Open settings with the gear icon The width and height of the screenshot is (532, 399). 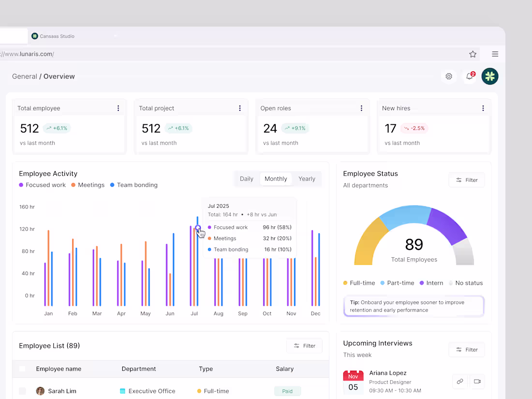pos(449,76)
